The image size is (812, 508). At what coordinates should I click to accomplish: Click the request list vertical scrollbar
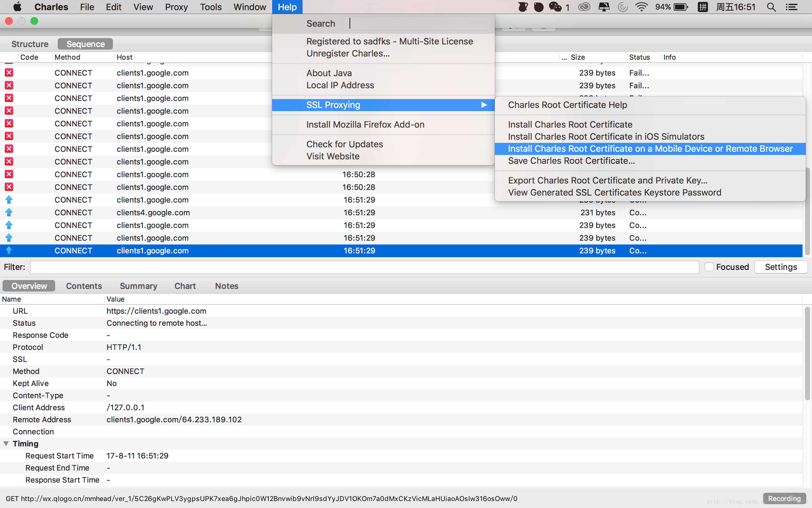(808, 212)
